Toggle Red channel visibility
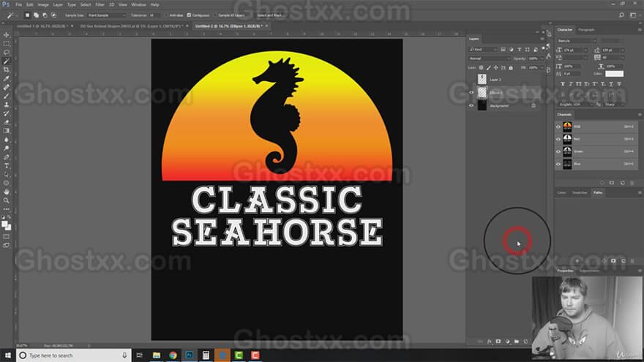The height and width of the screenshot is (362, 644). [558, 139]
